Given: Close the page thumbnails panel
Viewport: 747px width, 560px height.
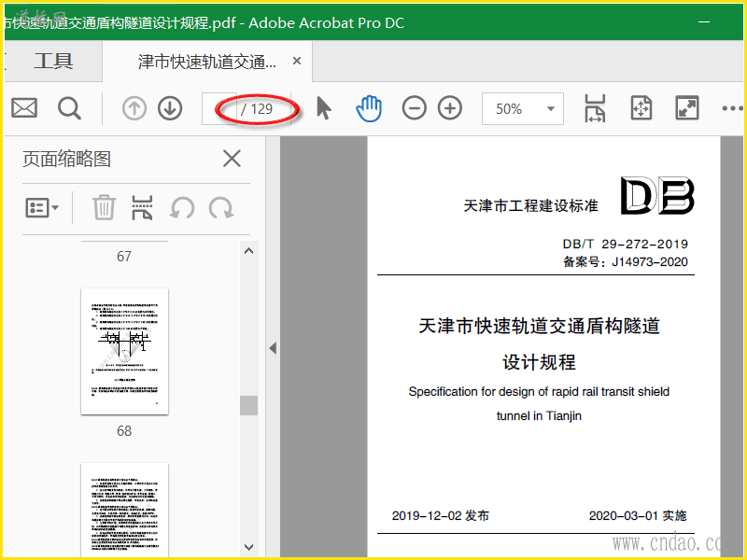Looking at the screenshot, I should (x=232, y=159).
